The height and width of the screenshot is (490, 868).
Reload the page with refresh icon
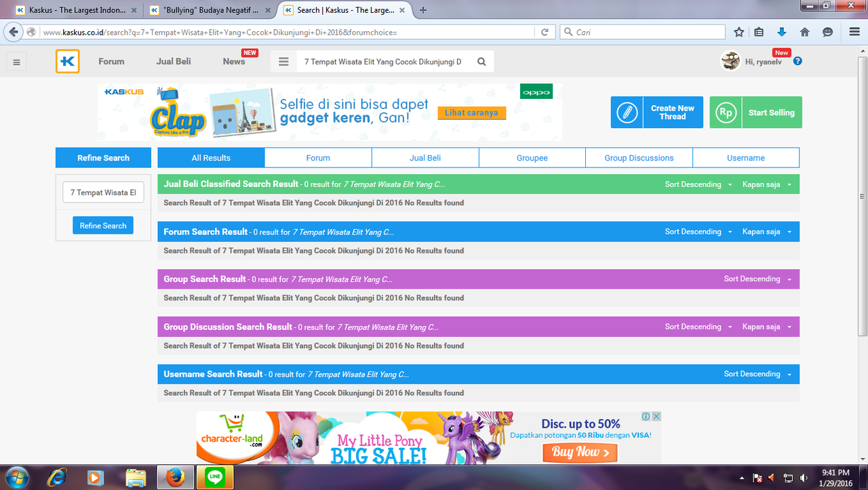point(545,32)
